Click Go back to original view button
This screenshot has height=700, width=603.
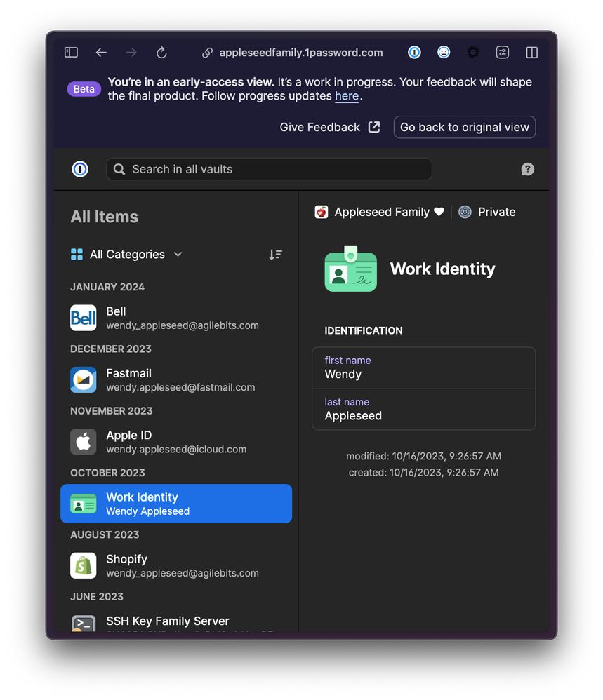464,127
